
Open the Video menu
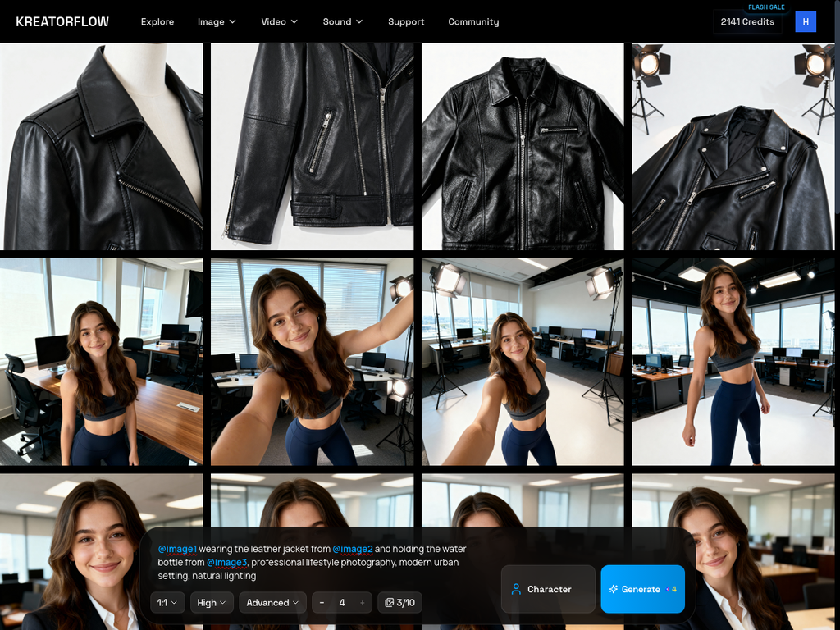(x=280, y=21)
